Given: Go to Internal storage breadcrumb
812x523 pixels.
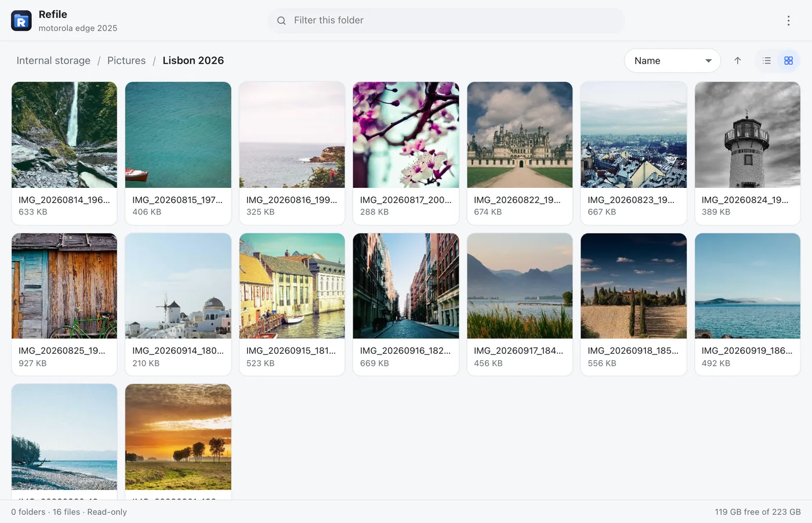Looking at the screenshot, I should 53,61.
